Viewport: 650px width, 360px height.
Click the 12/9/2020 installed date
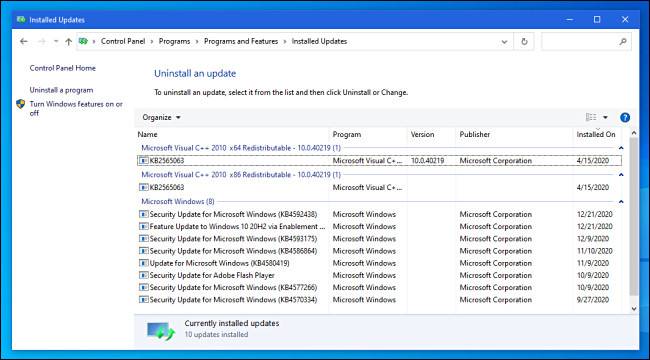point(593,239)
